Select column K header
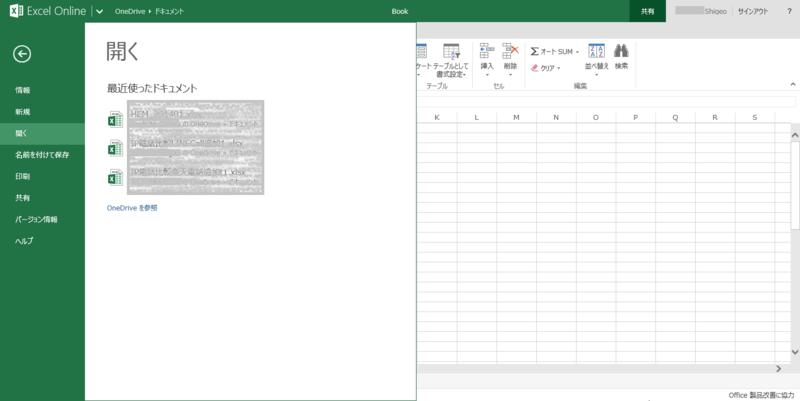This screenshot has height=401, width=800. coord(437,118)
